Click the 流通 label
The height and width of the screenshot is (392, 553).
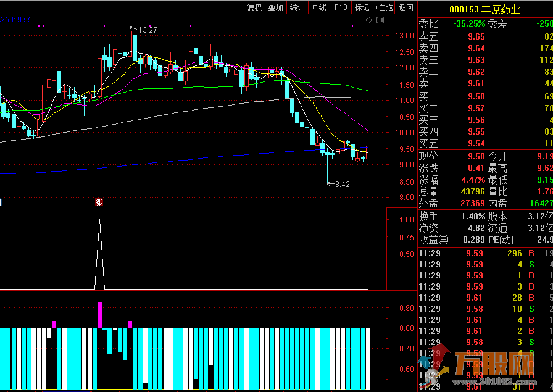coord(498,228)
